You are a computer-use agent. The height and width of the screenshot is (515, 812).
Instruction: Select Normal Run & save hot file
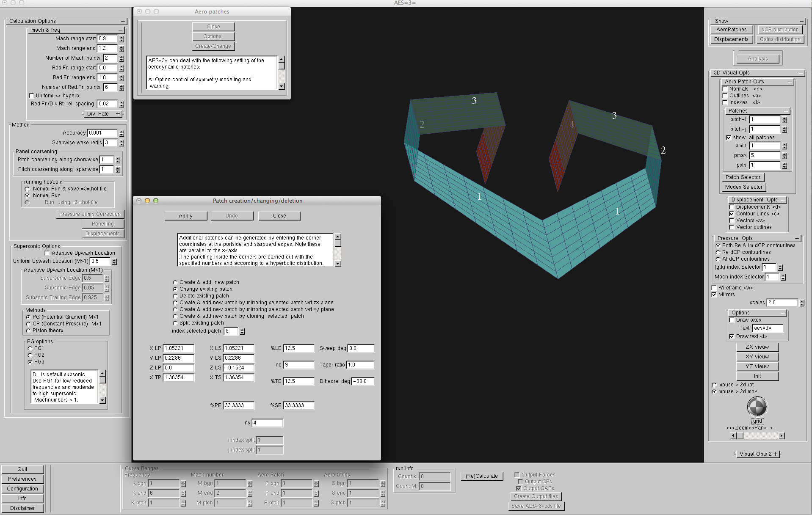(27, 189)
